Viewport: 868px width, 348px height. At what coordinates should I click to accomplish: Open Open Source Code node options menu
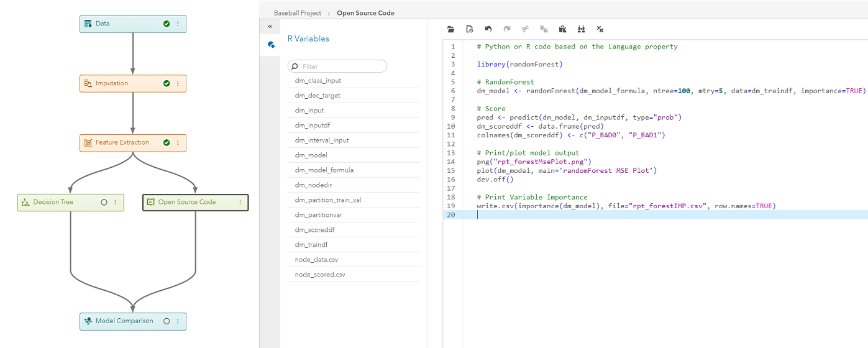pos(240,203)
